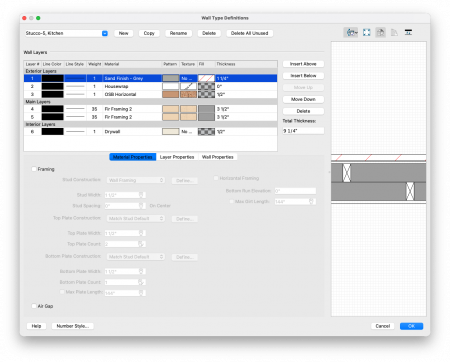Open the Stud Construction dropdown

[136, 180]
